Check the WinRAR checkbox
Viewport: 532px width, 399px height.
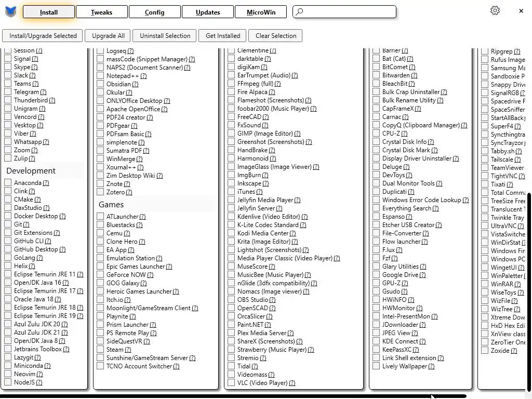click(485, 284)
